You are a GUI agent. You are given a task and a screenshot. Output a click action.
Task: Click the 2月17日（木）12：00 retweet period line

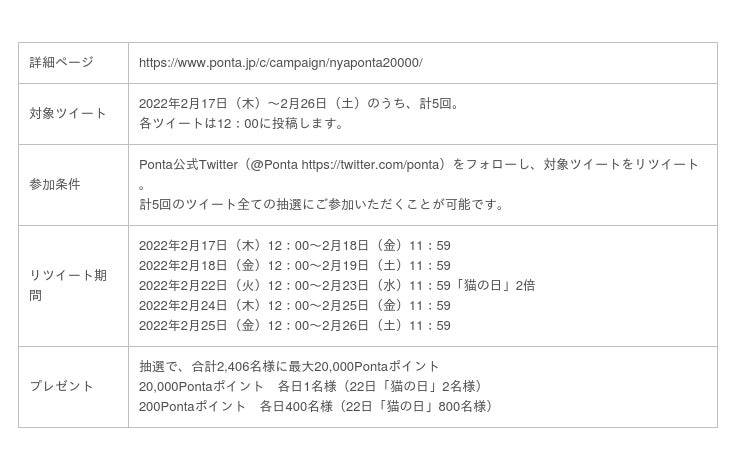(x=294, y=245)
